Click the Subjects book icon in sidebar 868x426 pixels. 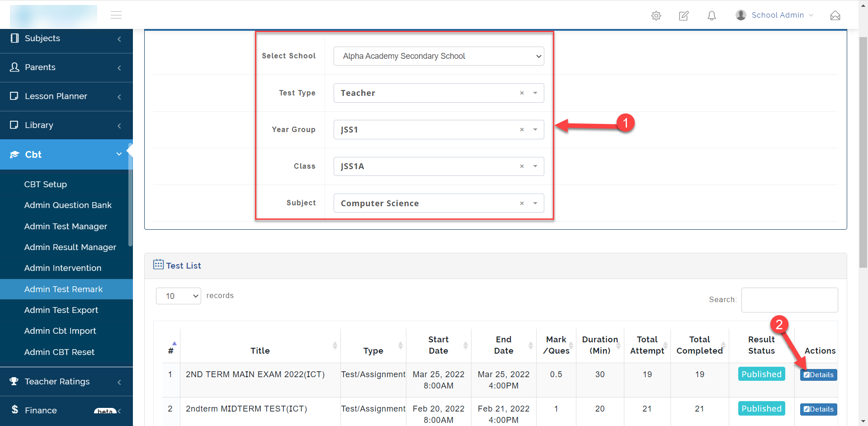coord(14,38)
